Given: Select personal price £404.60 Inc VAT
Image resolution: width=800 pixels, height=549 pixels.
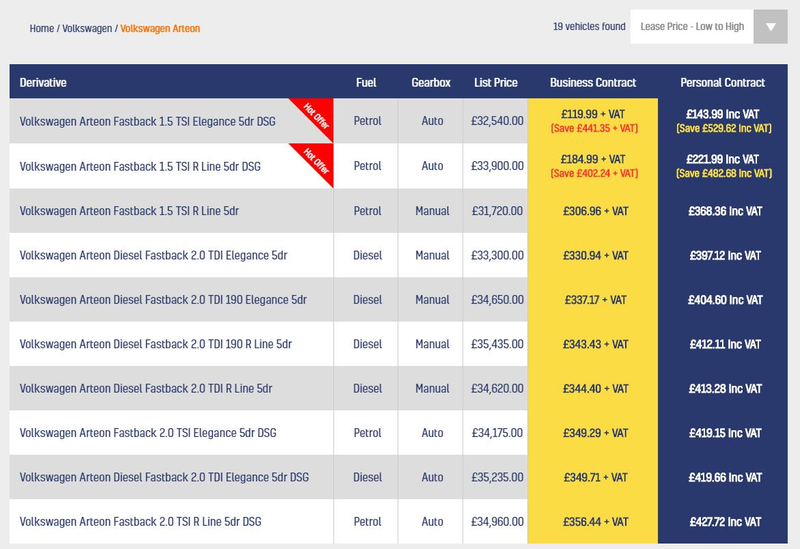Looking at the screenshot, I should [725, 300].
